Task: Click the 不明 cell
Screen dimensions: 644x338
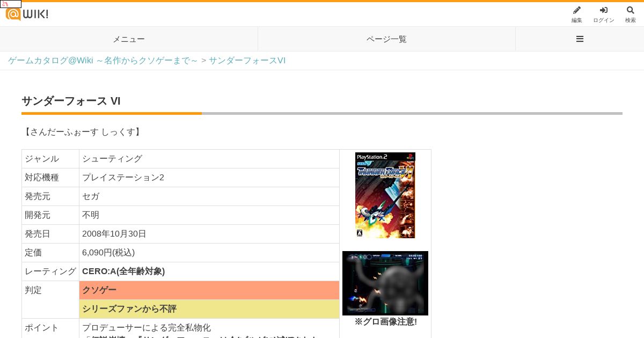Action: coord(209,215)
